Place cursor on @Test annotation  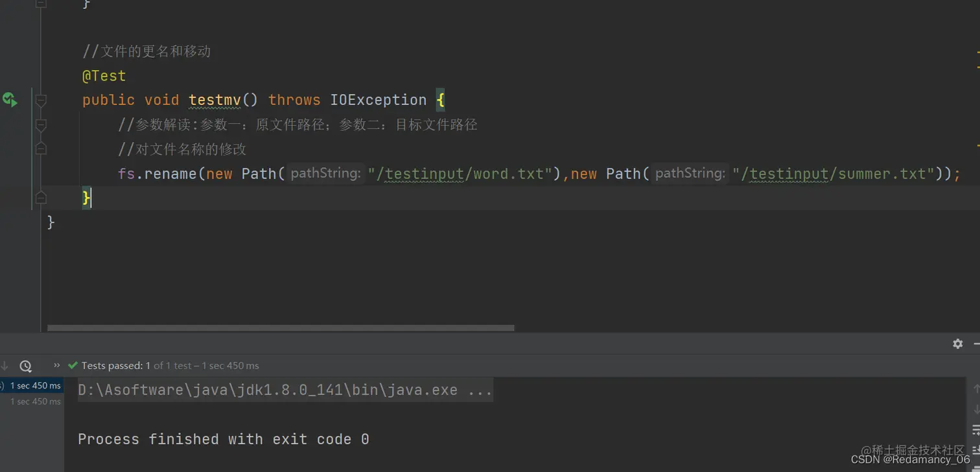[104, 76]
